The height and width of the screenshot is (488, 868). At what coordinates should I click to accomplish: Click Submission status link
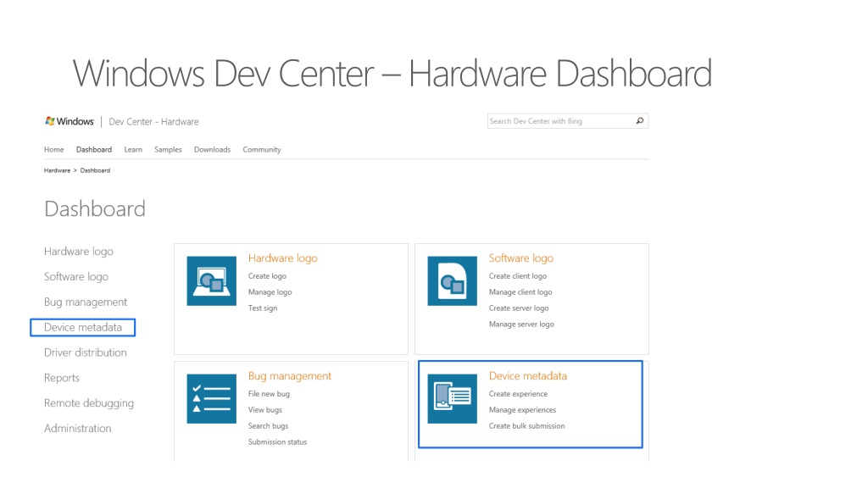(277, 441)
